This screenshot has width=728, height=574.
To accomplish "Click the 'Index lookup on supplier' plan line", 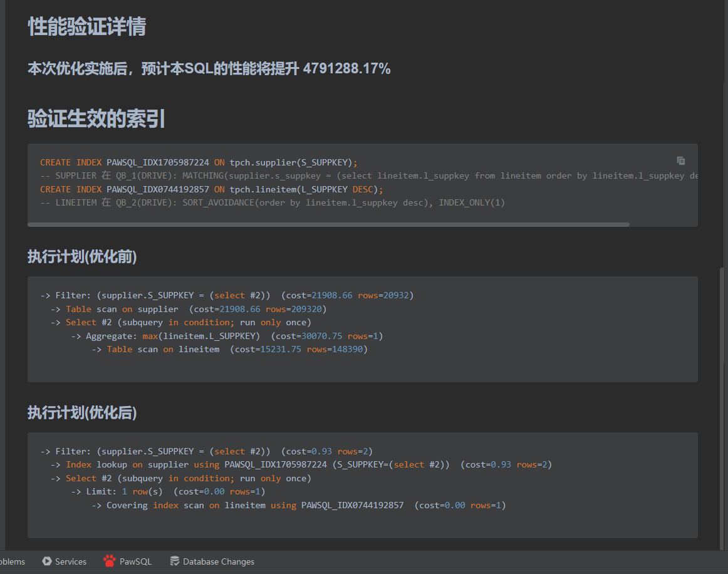I will 301,464.
